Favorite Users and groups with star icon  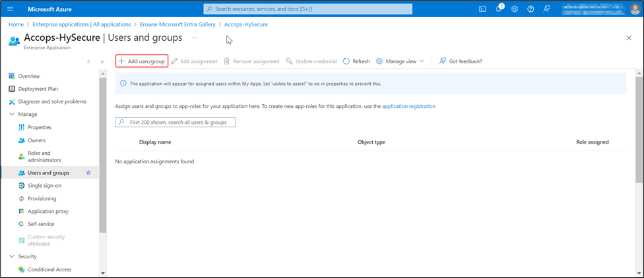click(x=88, y=173)
